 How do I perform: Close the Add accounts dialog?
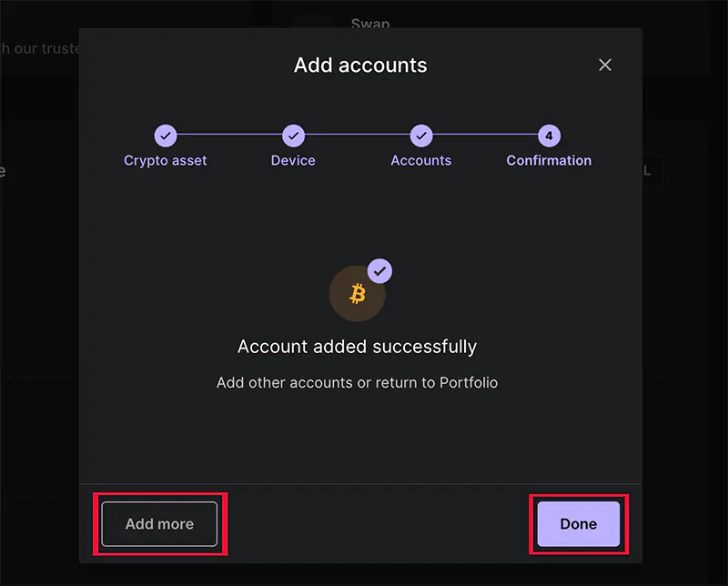point(605,65)
